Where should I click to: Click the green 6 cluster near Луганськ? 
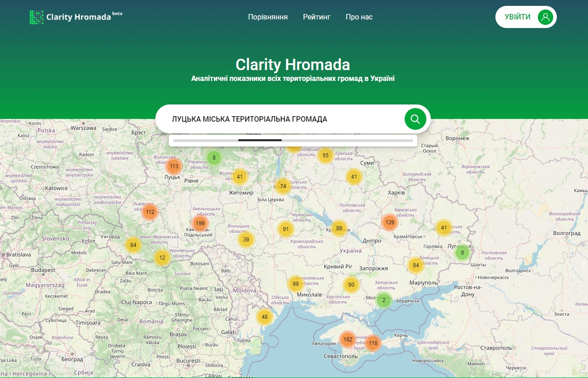[462, 253]
